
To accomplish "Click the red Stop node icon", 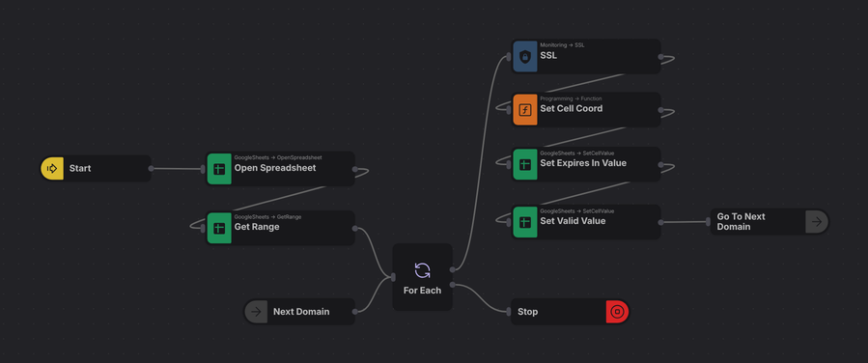I will (x=617, y=312).
